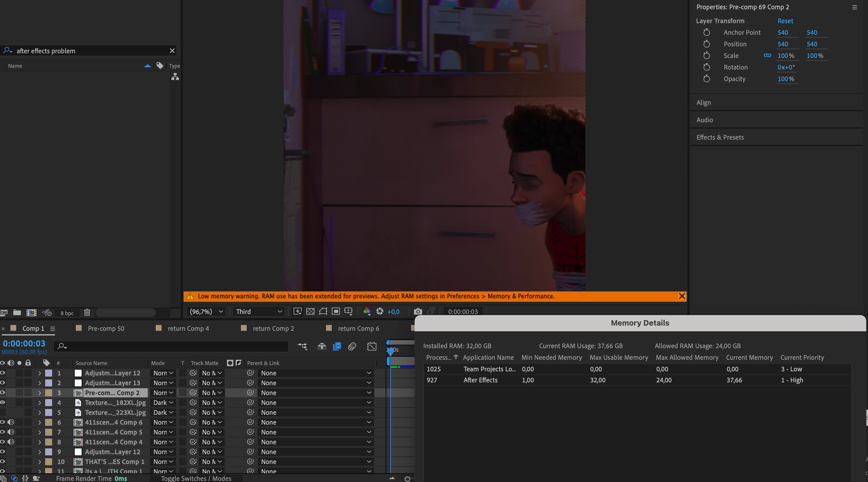Click the Take Snapshot camera icon
Image resolution: width=868 pixels, height=482 pixels.
417,311
